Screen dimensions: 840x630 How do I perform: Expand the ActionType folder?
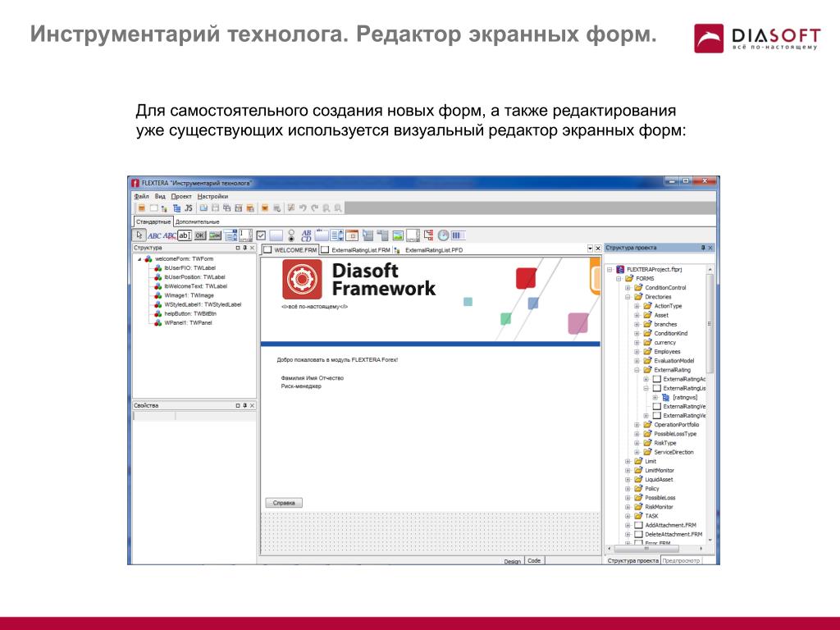tap(637, 306)
